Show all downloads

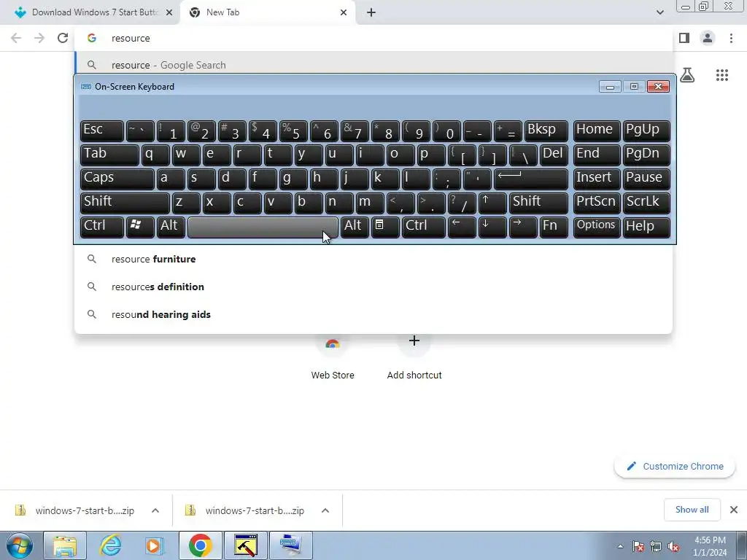(x=692, y=510)
